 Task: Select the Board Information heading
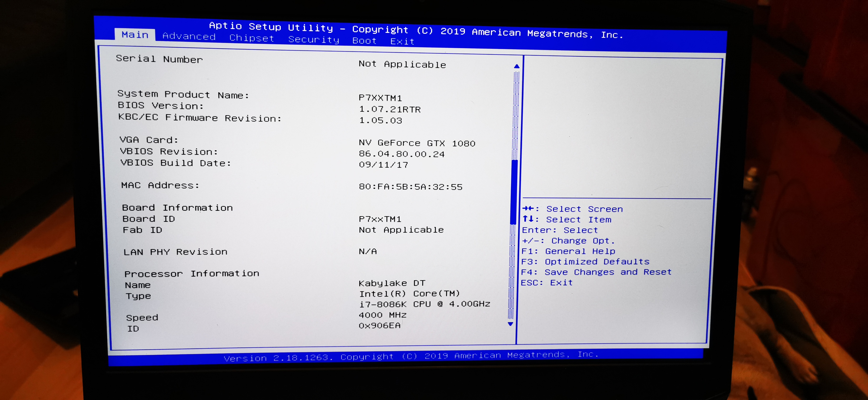tap(177, 207)
